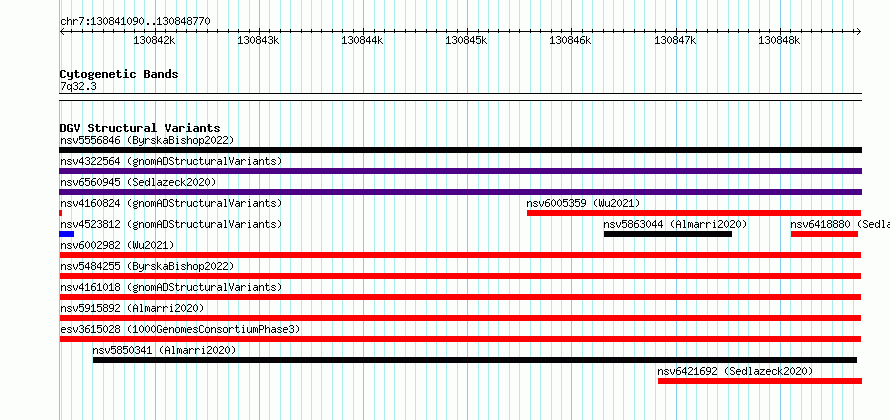Select the 7q32.3 band label
890x420 pixels.
[x=78, y=86]
